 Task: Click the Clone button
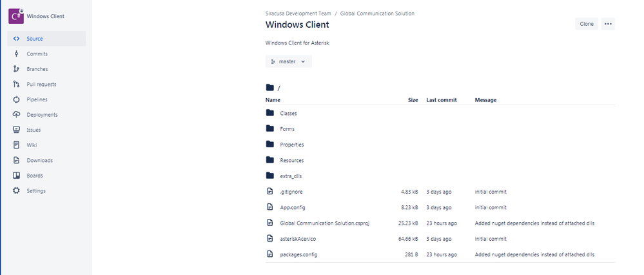[x=587, y=24]
